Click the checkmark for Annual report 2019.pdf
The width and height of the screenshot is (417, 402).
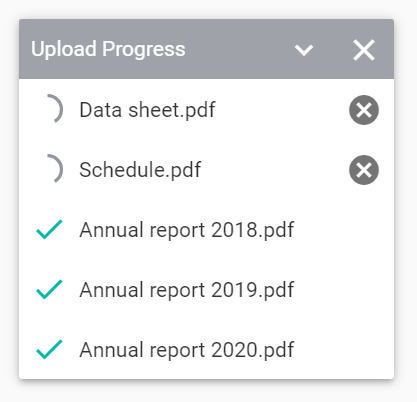pyautogui.click(x=49, y=289)
